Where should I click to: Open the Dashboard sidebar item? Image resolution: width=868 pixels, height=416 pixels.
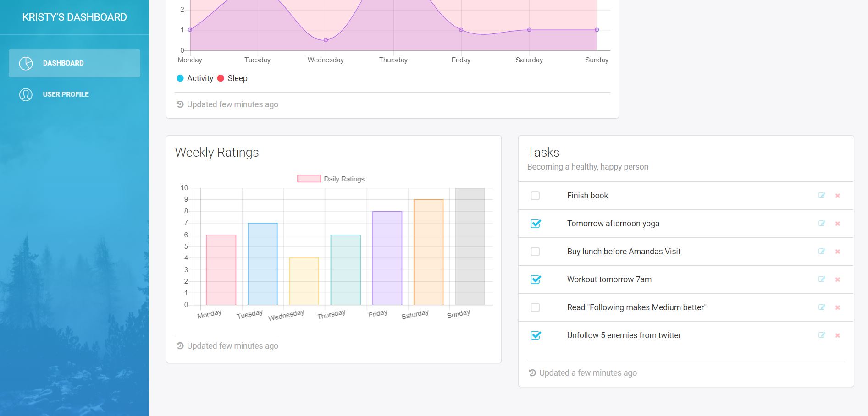tap(74, 63)
